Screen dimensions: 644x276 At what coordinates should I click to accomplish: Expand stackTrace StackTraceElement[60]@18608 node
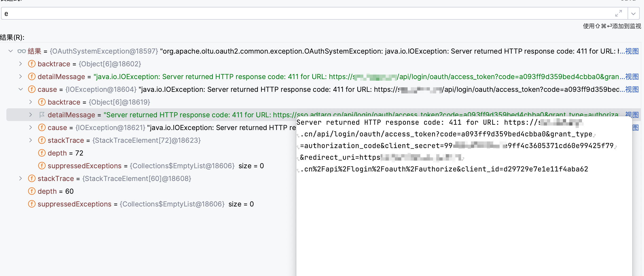pyautogui.click(x=21, y=178)
